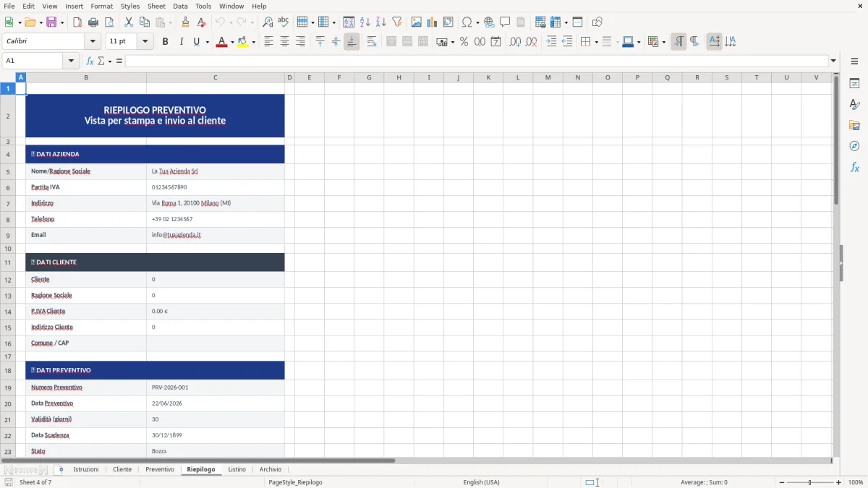Toggle Align Right
This screenshot has width=868, height=488.
pos(300,42)
